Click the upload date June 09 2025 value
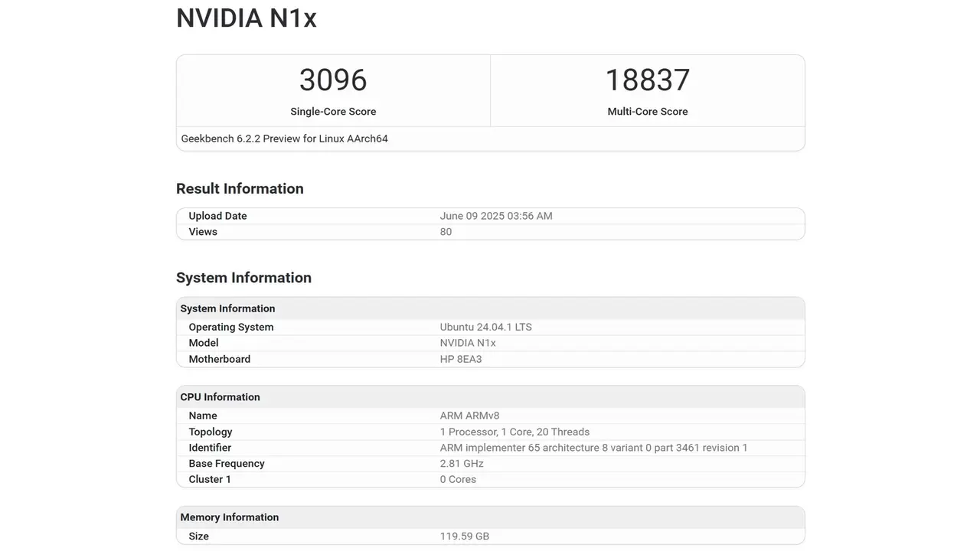Screen dimensions: 980x551 pos(495,216)
